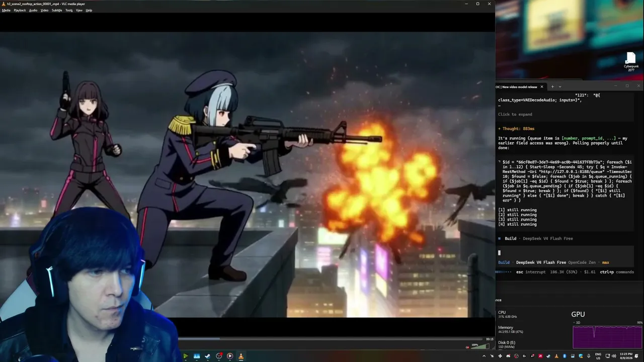This screenshot has height=362, width=644.
Task: Click the VLC time display 00:15
Action: pos(490,339)
